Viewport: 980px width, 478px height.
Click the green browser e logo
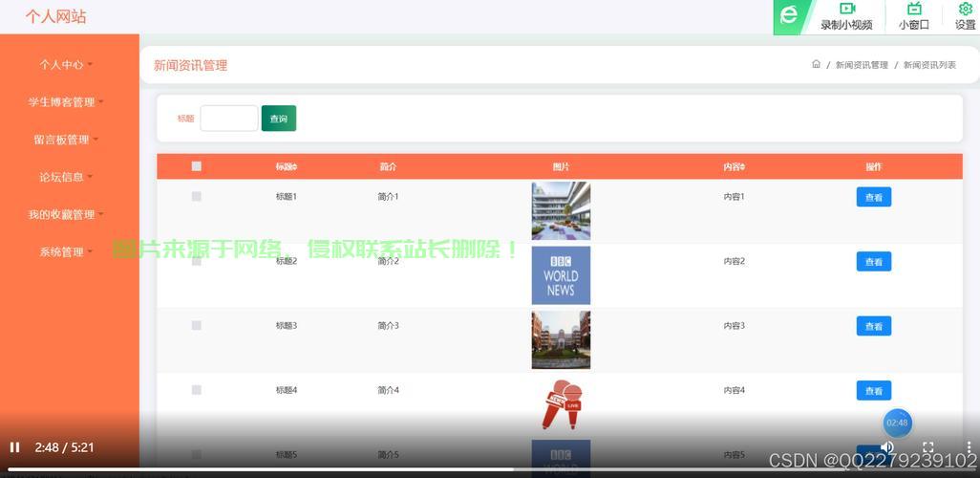tap(789, 15)
